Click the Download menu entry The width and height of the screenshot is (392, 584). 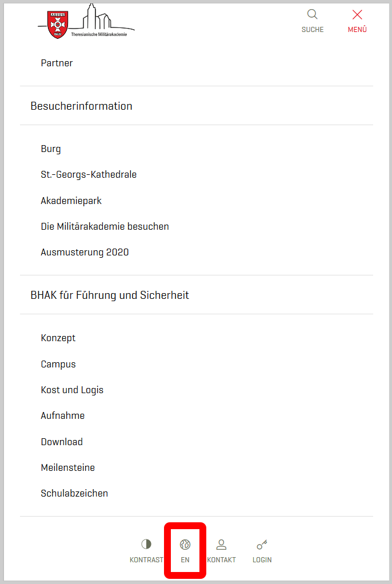62,442
